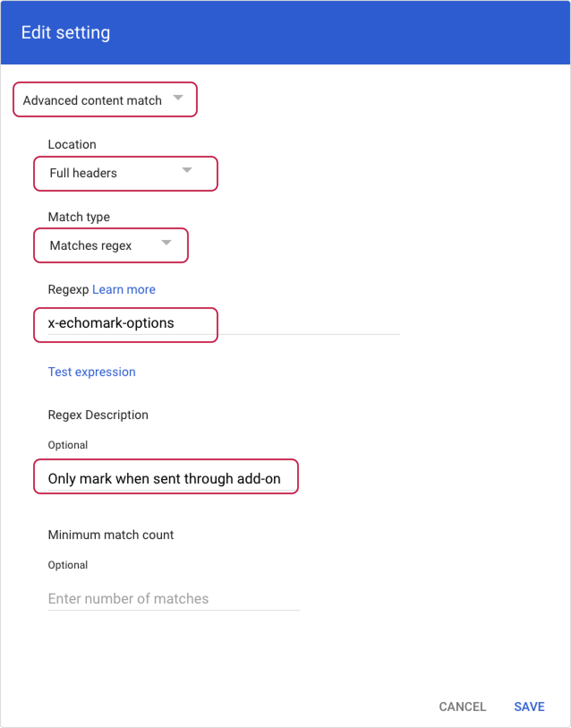Click the Match type label
This screenshot has height=728, width=571.
coord(78,217)
